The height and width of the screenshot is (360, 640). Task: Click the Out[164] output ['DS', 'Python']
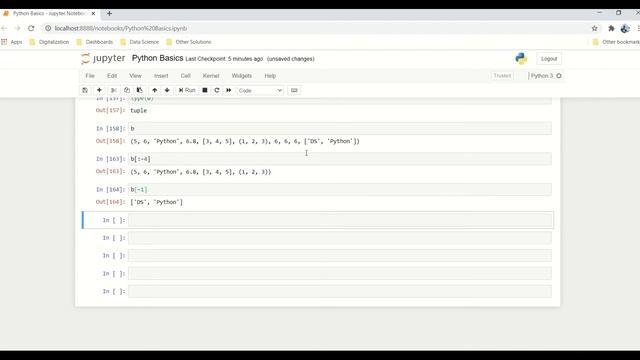click(156, 202)
